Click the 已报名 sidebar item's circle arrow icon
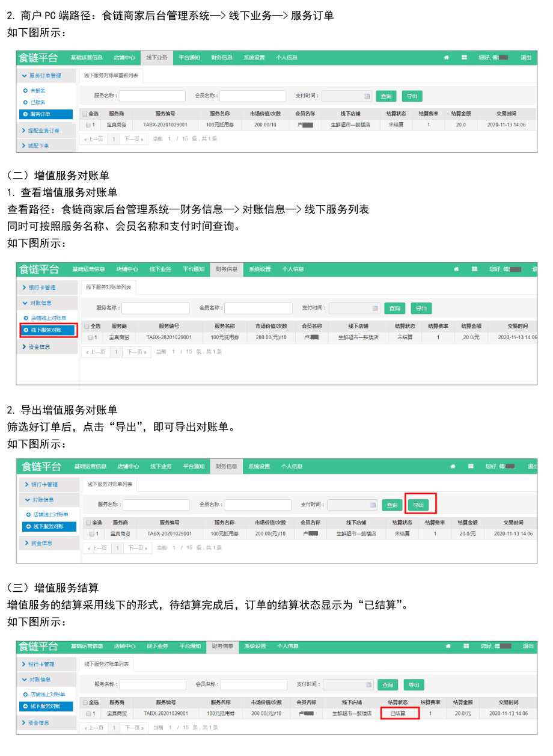The image size is (553, 756). click(25, 102)
